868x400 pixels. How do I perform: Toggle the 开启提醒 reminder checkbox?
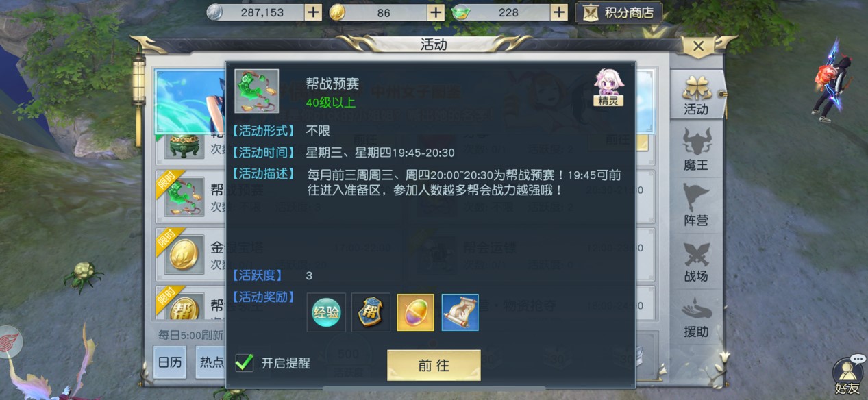245,362
